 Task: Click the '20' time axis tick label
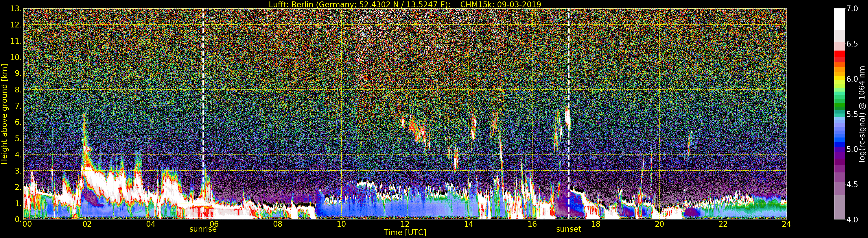coord(659,224)
